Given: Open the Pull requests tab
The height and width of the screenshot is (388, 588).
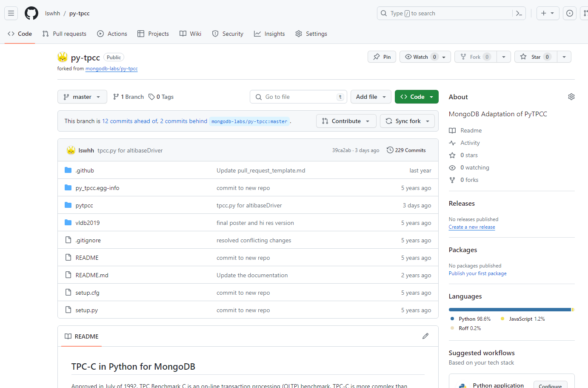Looking at the screenshot, I should (64, 34).
